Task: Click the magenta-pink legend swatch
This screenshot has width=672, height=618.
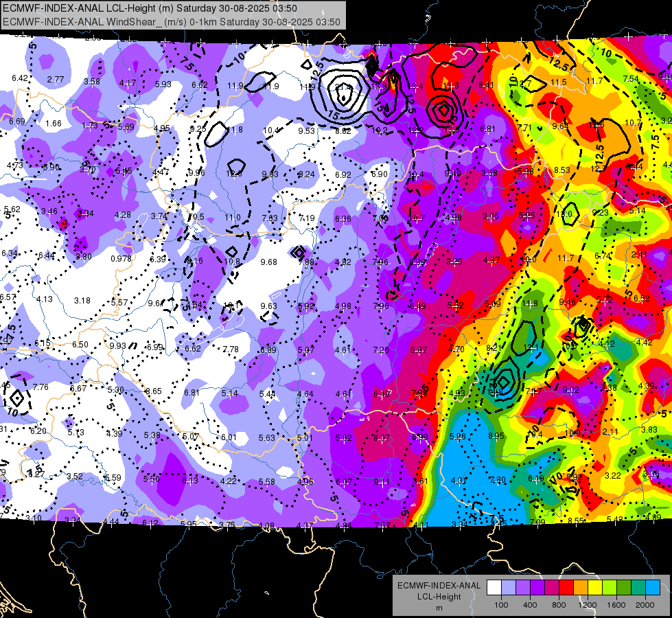Action: 552,588
